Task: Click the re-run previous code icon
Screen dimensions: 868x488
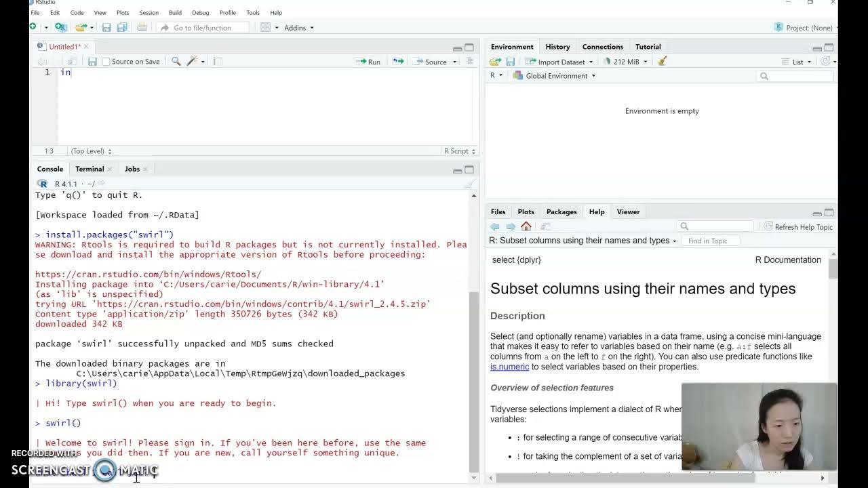Action: 398,62
